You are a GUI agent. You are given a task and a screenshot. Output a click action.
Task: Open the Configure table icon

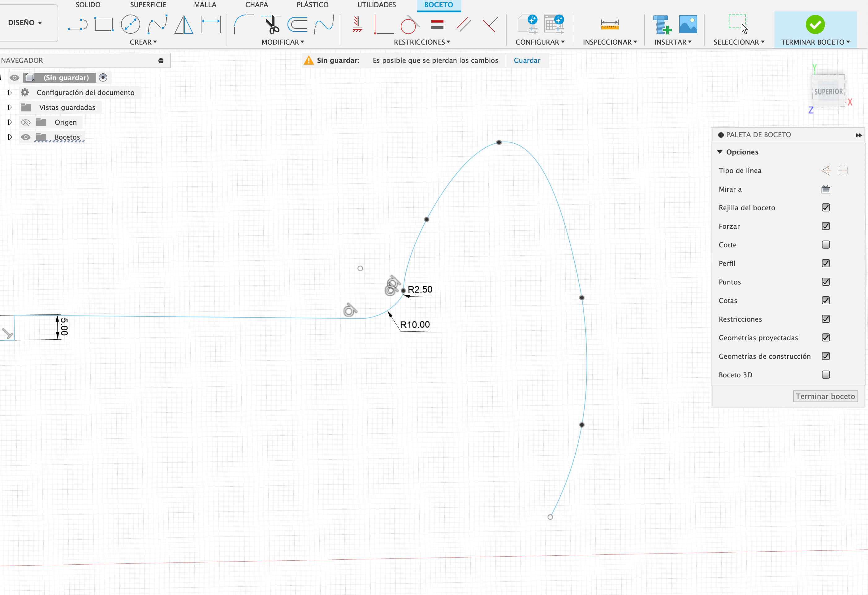[x=554, y=25]
